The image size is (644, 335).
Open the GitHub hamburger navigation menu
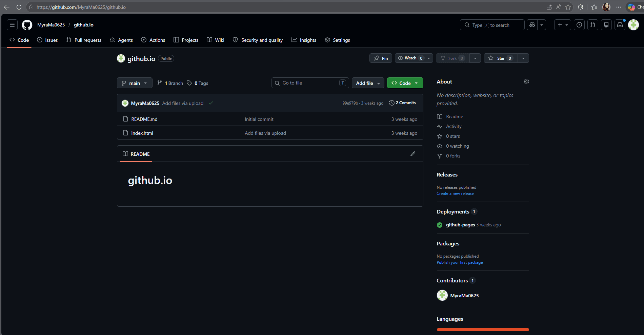coord(12,25)
